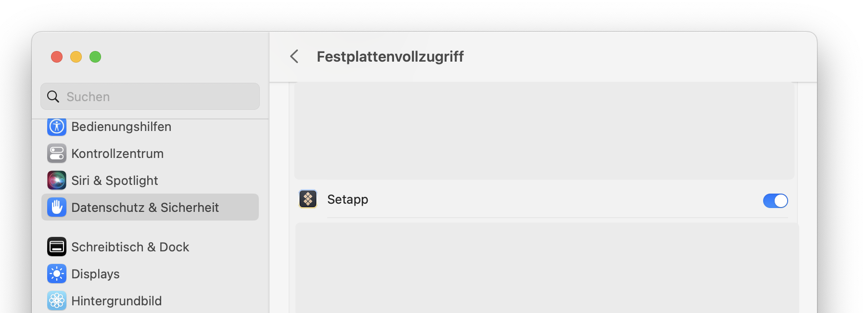Go back using the chevron arrow
Viewport: 868px width, 313px height.
pyautogui.click(x=294, y=56)
